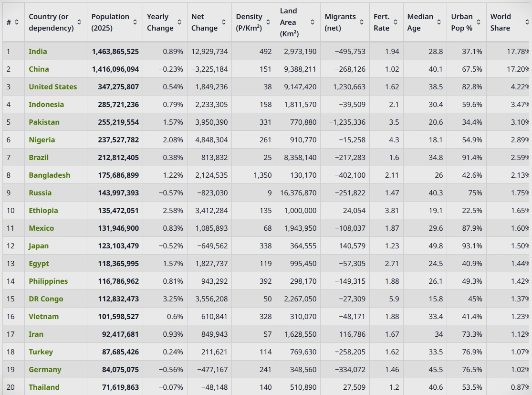This screenshot has width=532, height=395.
Task: Select Pakistan's migrants value −1,235,336
Action: click(347, 122)
